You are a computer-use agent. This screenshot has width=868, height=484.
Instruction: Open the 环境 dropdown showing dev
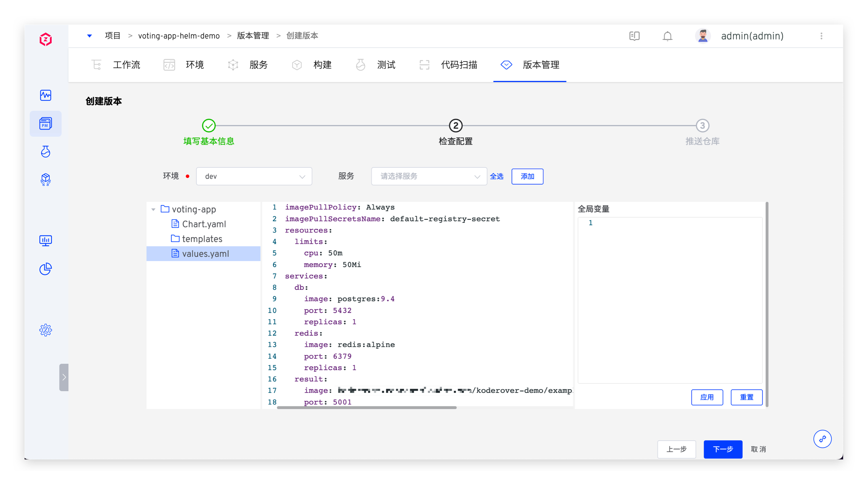(254, 176)
